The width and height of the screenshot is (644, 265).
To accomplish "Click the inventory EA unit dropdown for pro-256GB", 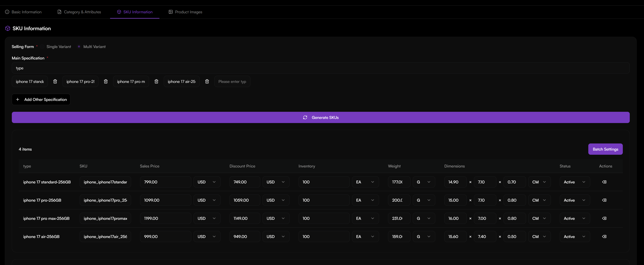I will coord(365,200).
